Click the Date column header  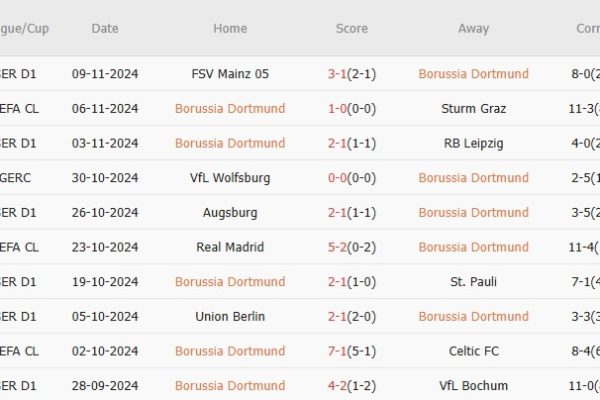(x=105, y=29)
